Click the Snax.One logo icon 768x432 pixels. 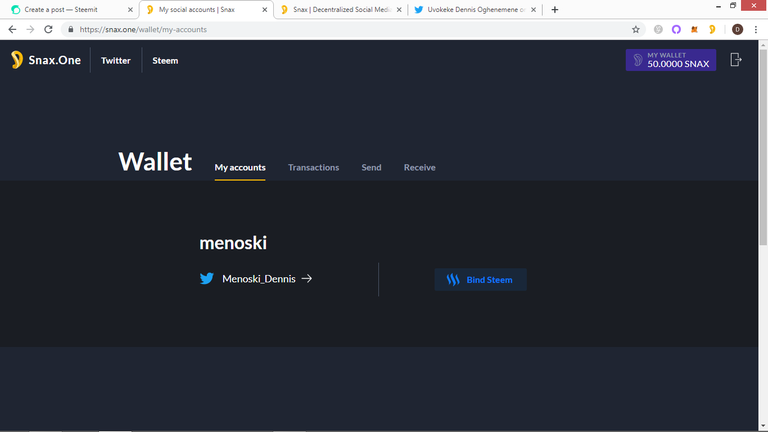pyautogui.click(x=17, y=60)
